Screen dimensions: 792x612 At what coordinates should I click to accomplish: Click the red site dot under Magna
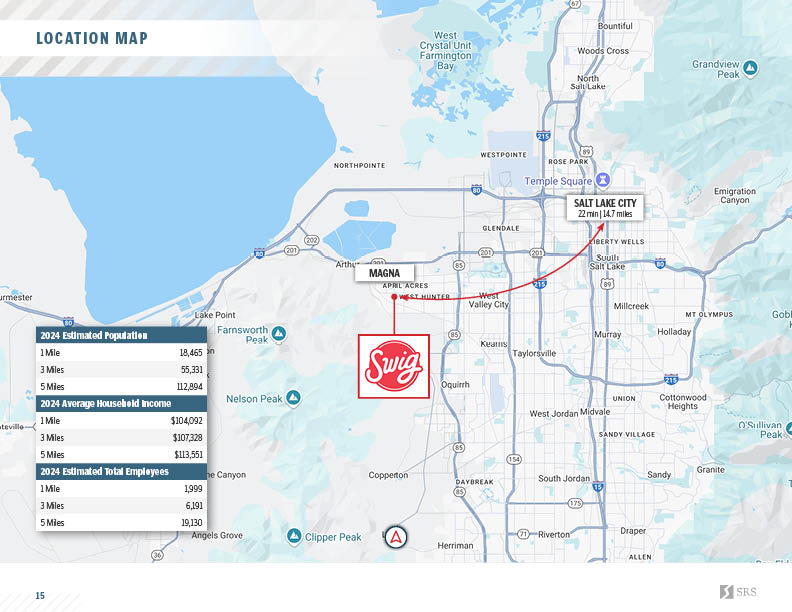pyautogui.click(x=394, y=297)
